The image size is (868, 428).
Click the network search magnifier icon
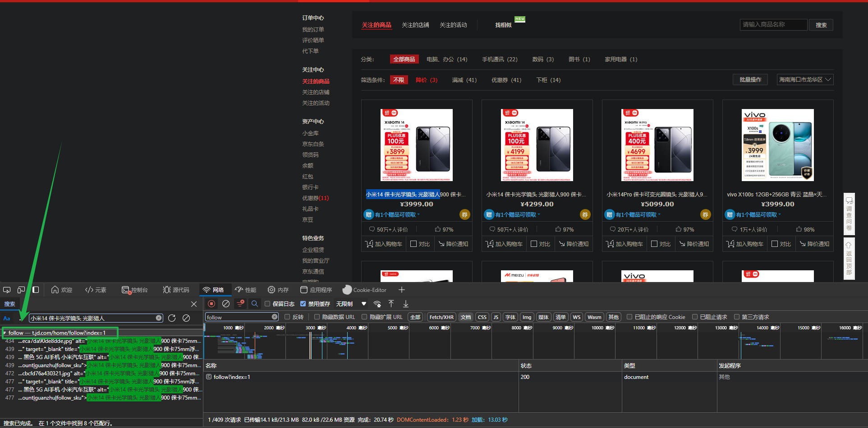pyautogui.click(x=254, y=304)
